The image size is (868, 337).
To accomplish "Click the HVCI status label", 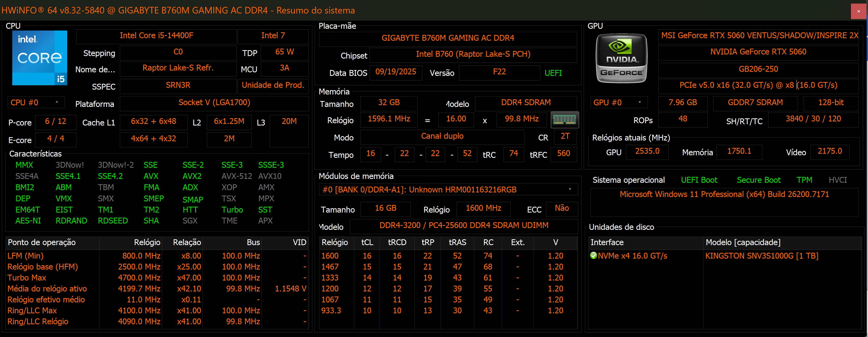I will click(837, 180).
